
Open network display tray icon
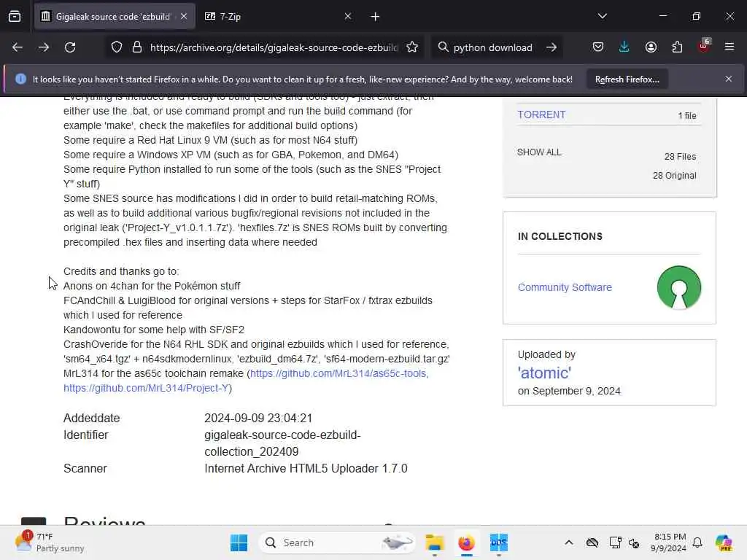point(615,542)
